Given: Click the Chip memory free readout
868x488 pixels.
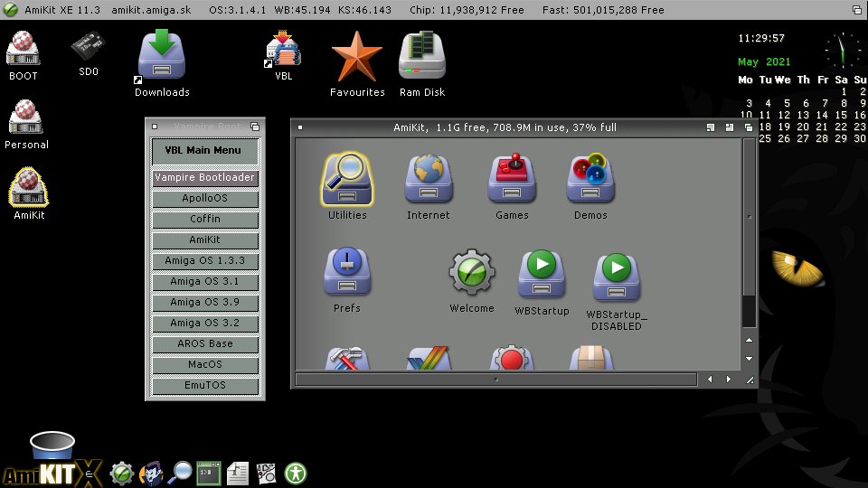Looking at the screenshot, I should coord(467,9).
